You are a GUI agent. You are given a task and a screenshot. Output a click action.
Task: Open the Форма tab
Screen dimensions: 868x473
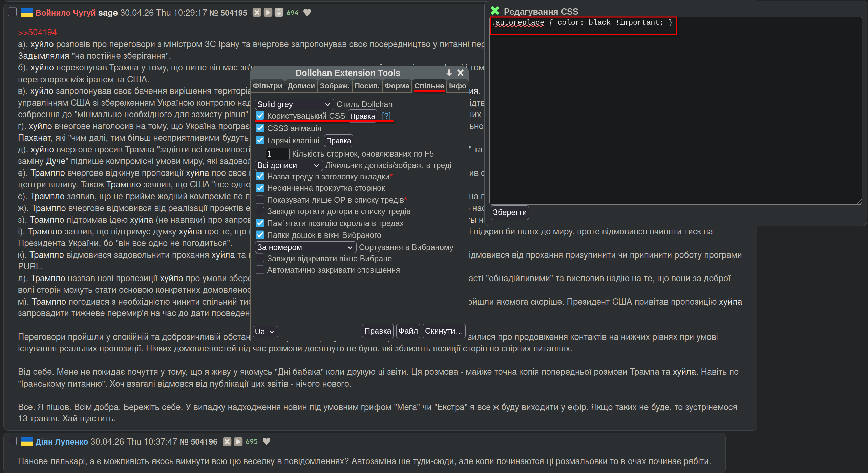pos(397,86)
